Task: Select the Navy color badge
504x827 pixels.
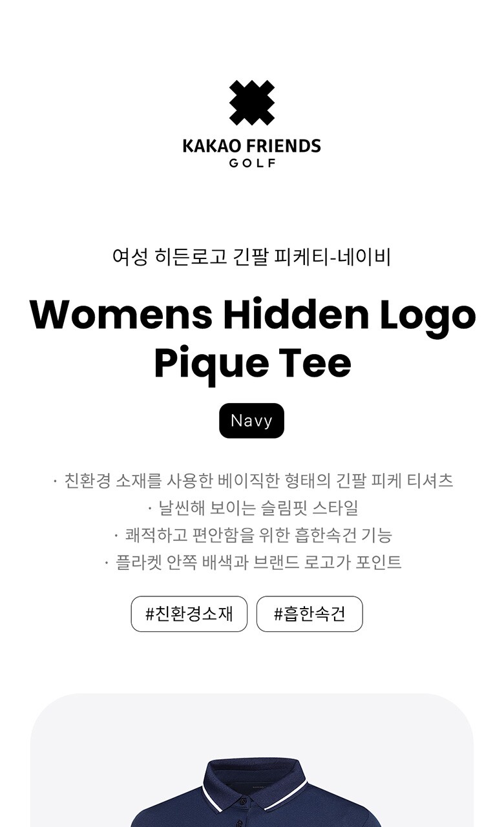Action: click(251, 421)
